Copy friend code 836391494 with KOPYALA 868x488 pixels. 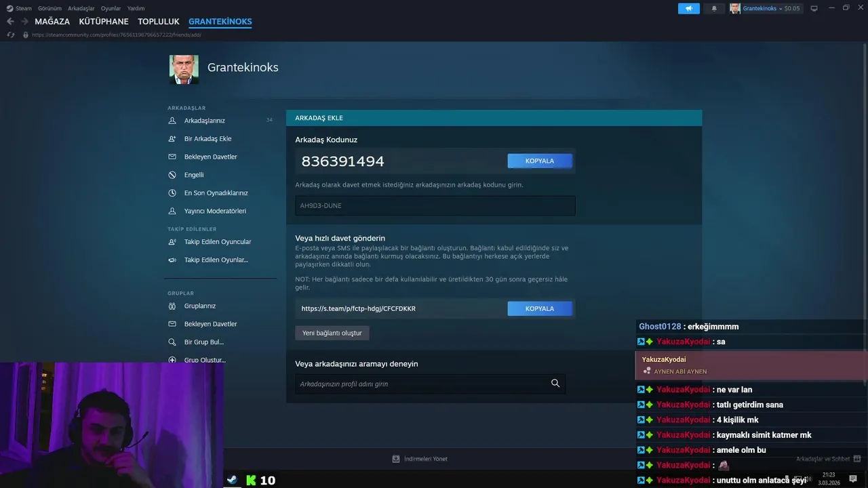[x=540, y=161]
